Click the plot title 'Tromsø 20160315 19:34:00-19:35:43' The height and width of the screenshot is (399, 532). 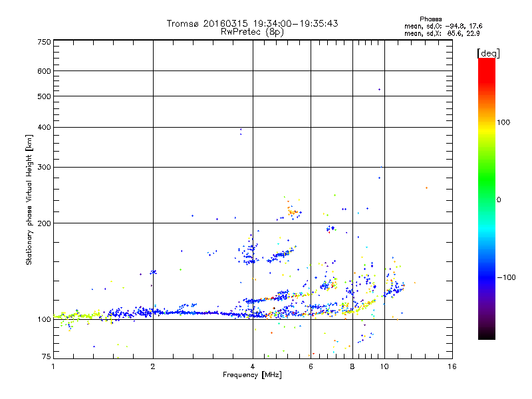pyautogui.click(x=252, y=23)
